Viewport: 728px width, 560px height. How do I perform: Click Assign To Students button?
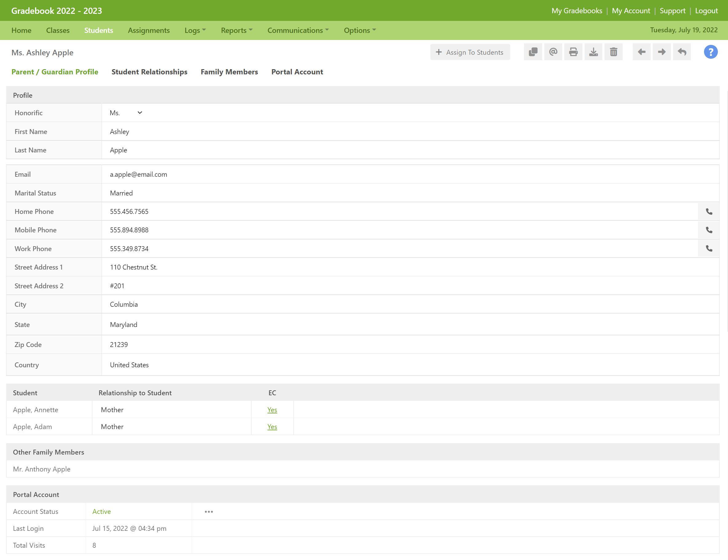(470, 52)
